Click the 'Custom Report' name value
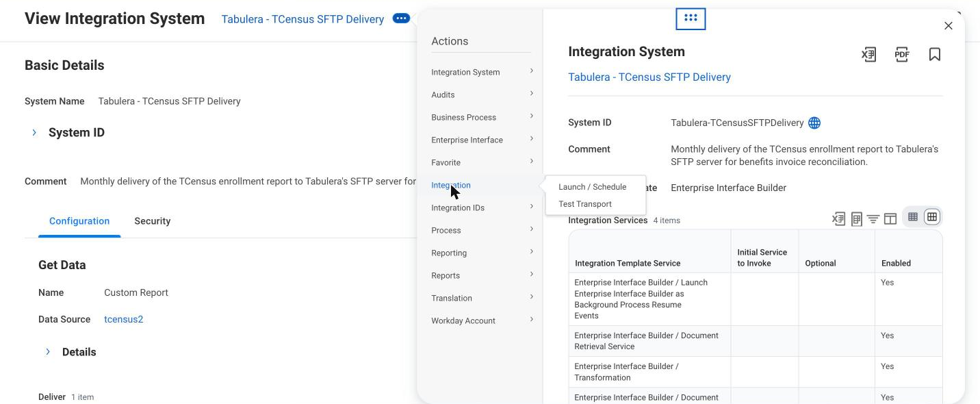Viewport: 980px width, 404px height. [x=136, y=293]
